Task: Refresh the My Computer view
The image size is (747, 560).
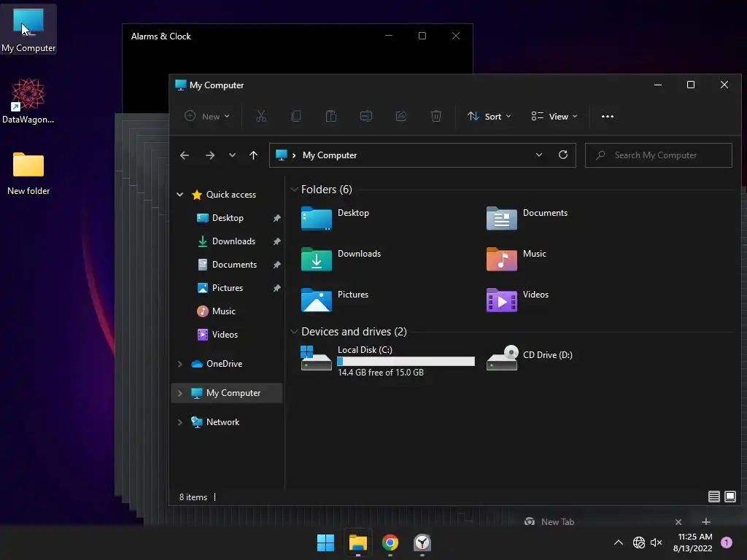Action: click(x=563, y=155)
